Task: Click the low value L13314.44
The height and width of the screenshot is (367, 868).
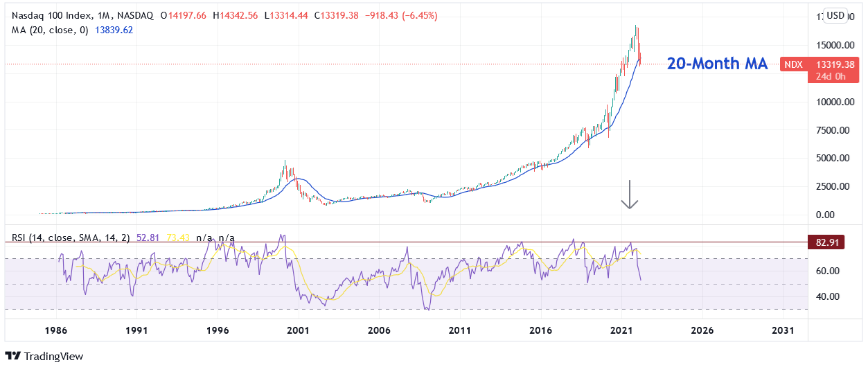Action: point(285,16)
